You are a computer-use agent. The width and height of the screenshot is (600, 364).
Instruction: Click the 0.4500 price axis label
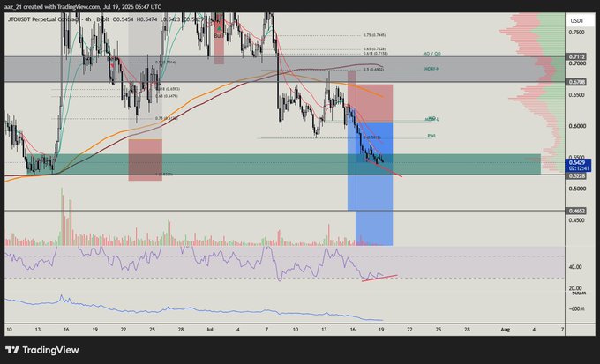click(576, 220)
